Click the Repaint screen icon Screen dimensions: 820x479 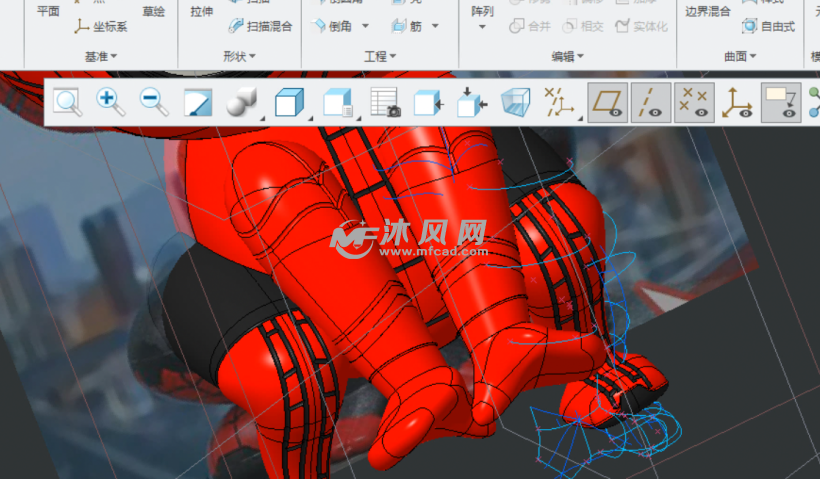(198, 102)
